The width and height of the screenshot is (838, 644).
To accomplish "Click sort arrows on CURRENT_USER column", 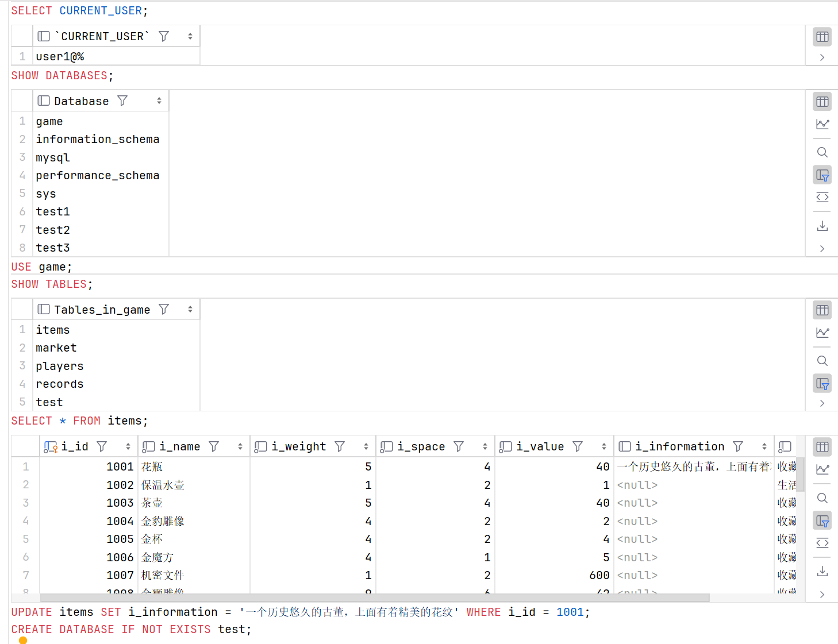I will tap(190, 36).
